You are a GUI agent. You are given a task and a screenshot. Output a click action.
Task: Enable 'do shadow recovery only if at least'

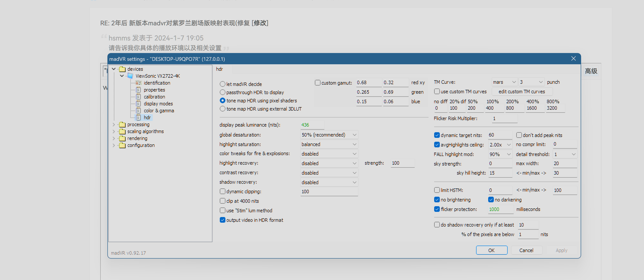437,224
